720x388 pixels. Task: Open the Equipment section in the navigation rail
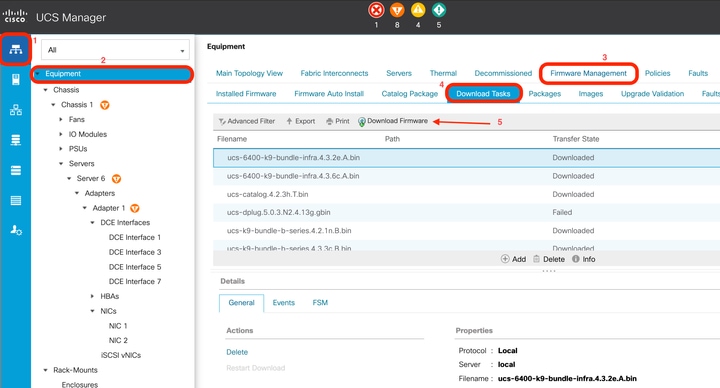pos(16,49)
